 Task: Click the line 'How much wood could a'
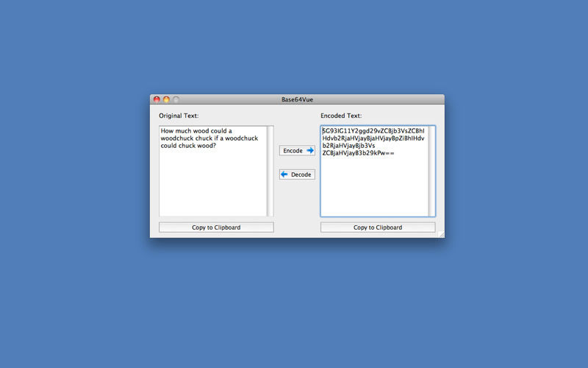coord(196,131)
